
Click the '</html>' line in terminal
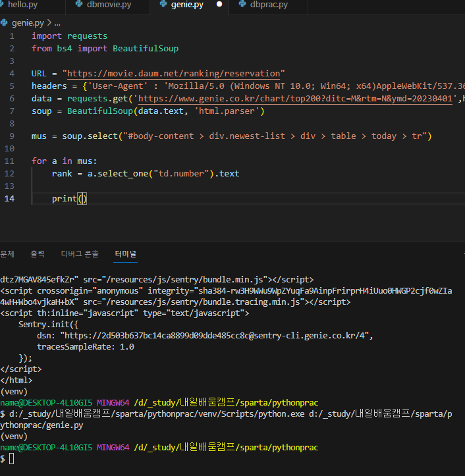coord(16,381)
